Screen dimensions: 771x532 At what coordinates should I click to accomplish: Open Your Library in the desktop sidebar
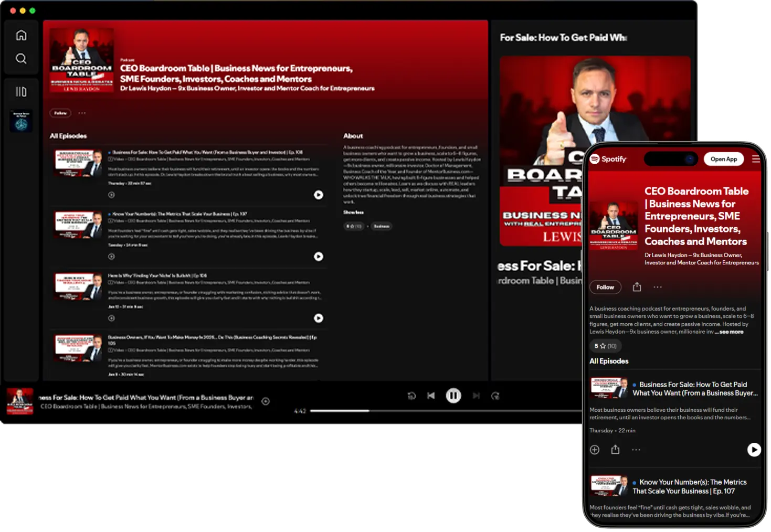[x=21, y=92]
